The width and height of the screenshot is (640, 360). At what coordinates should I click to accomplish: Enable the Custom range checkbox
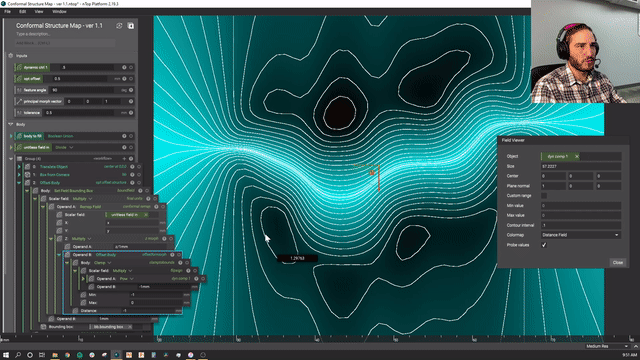click(544, 196)
